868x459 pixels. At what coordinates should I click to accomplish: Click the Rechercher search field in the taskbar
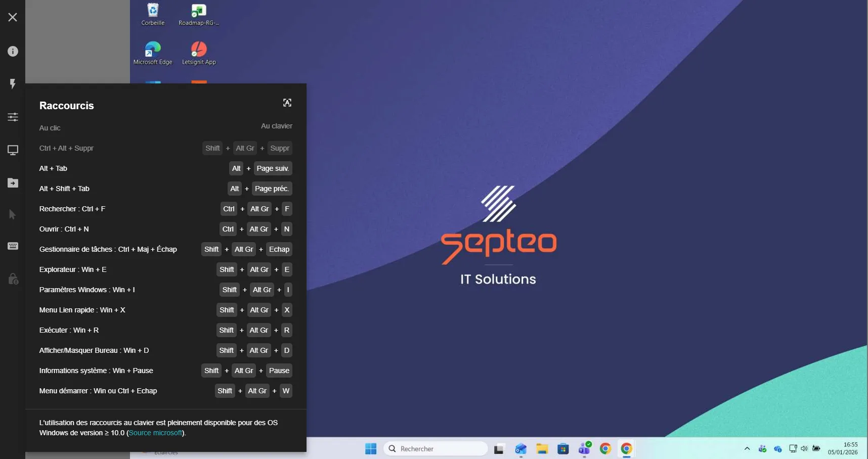[435, 448]
